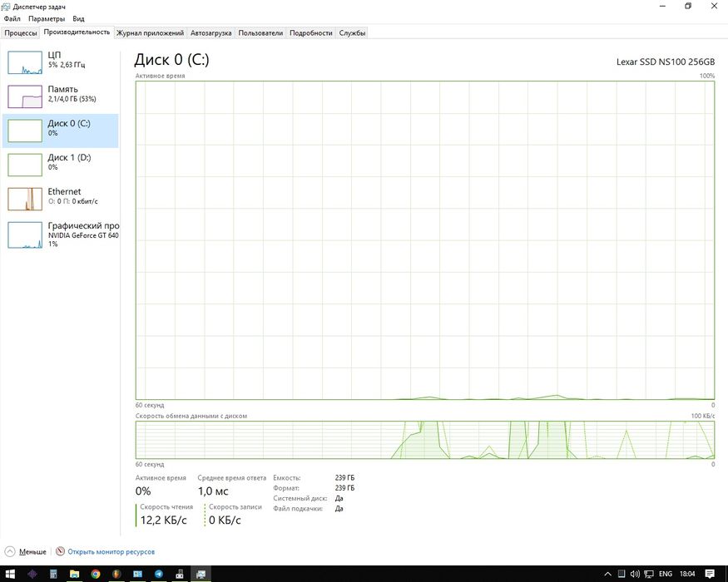Switch to the Пользователи tab
Screen dimensions: 728x582
coord(260,33)
